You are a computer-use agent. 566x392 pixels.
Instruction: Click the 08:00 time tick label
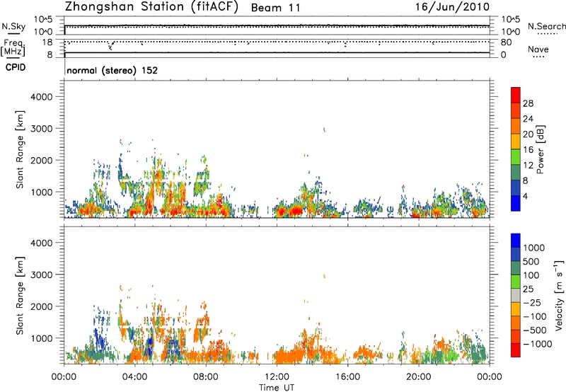coord(206,377)
